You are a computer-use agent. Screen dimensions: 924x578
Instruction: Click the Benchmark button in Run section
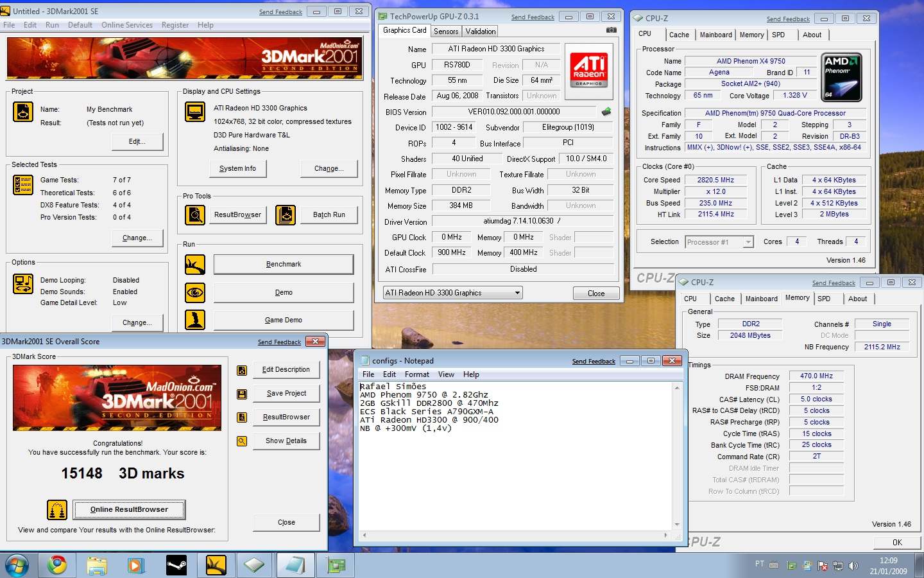pos(284,265)
